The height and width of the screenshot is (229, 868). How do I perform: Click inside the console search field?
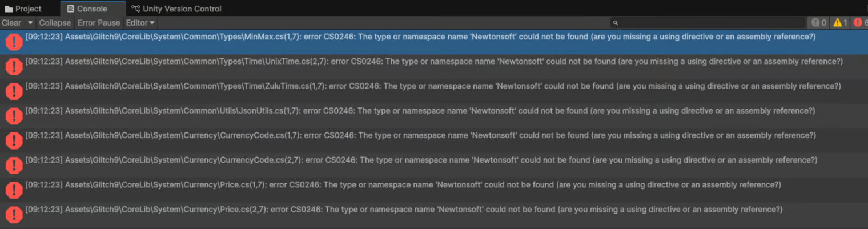point(711,23)
